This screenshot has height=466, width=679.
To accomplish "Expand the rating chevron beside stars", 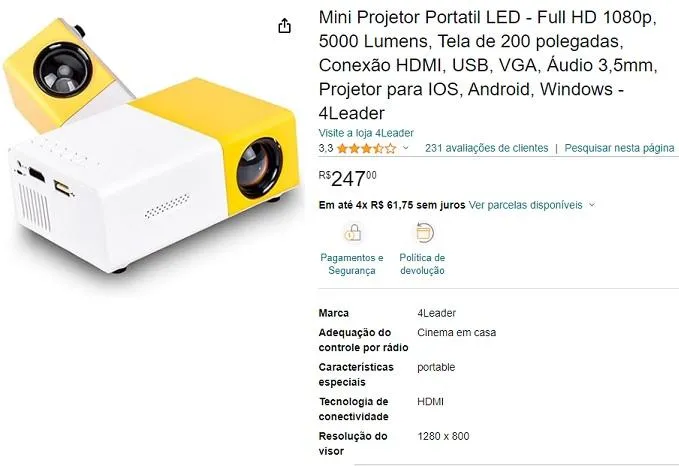I will click(x=406, y=148).
